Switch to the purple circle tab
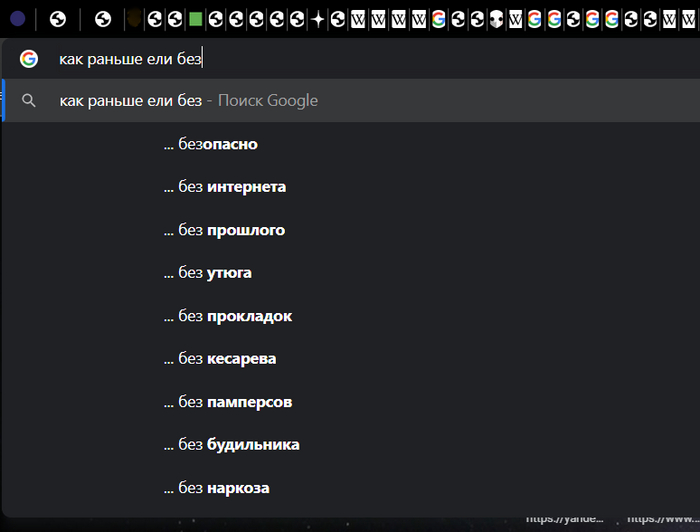 [17, 18]
